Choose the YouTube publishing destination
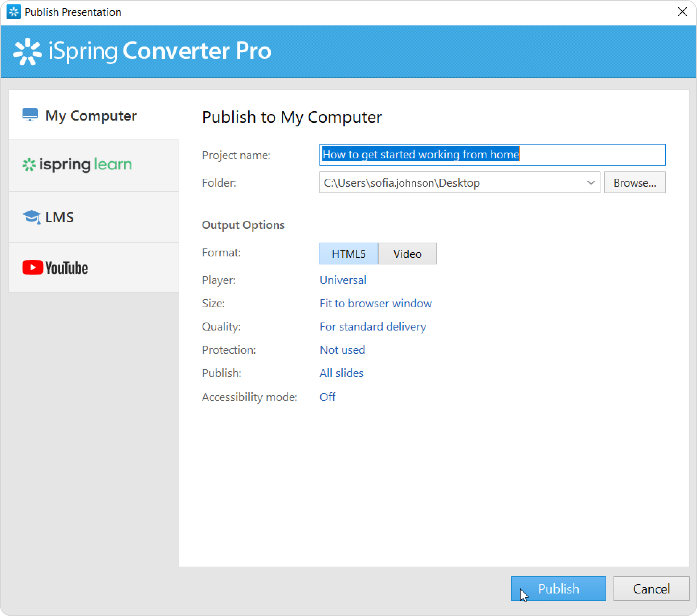 pyautogui.click(x=94, y=268)
